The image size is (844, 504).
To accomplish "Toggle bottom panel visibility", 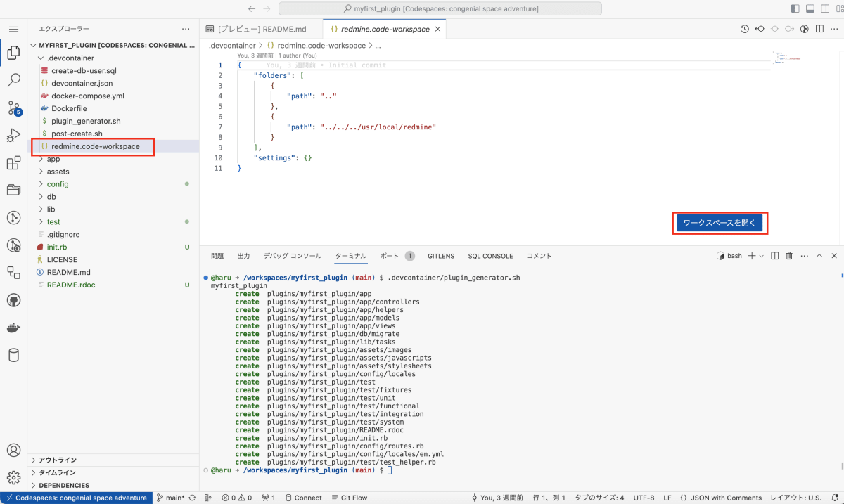I will click(x=810, y=8).
